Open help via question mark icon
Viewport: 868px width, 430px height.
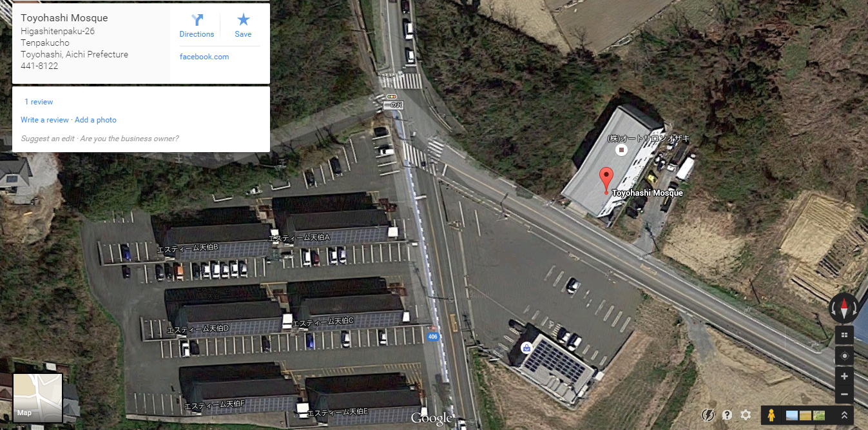(x=728, y=415)
